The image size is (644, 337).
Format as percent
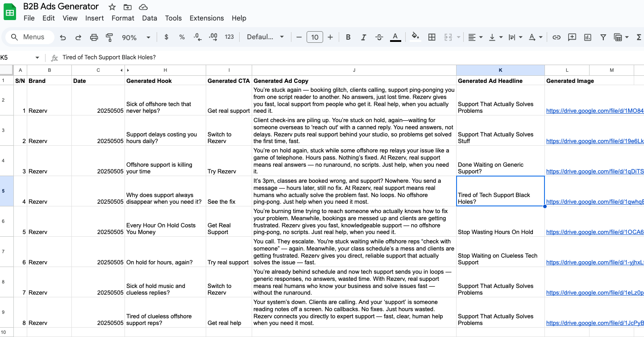[x=182, y=37]
